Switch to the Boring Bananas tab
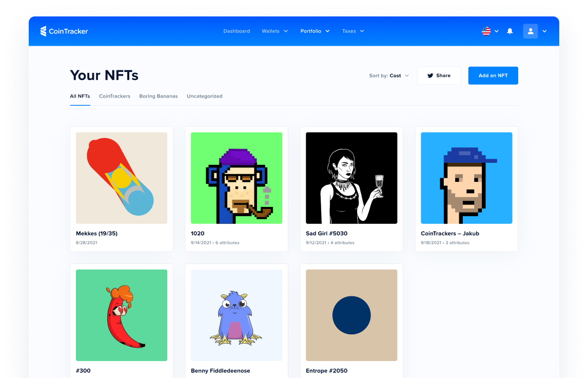The width and height of the screenshot is (588, 378). [x=159, y=96]
